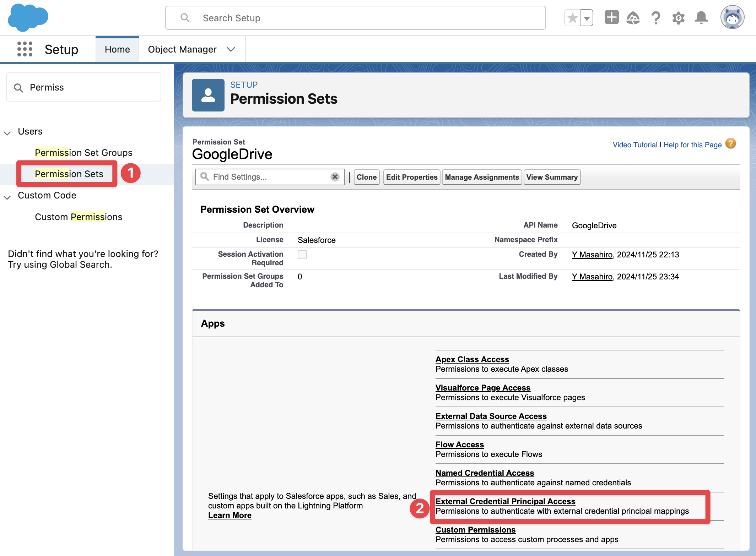Click the Manage Assignments button

pyautogui.click(x=482, y=177)
